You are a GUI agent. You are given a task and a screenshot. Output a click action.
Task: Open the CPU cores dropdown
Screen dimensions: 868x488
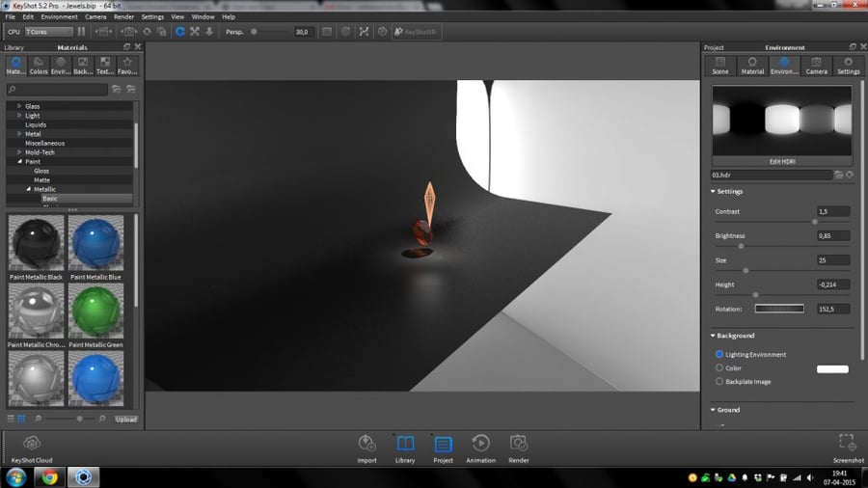point(49,32)
